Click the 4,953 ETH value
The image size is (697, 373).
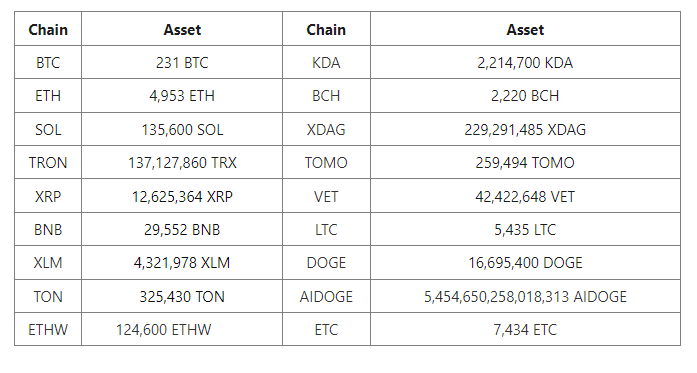pos(182,96)
